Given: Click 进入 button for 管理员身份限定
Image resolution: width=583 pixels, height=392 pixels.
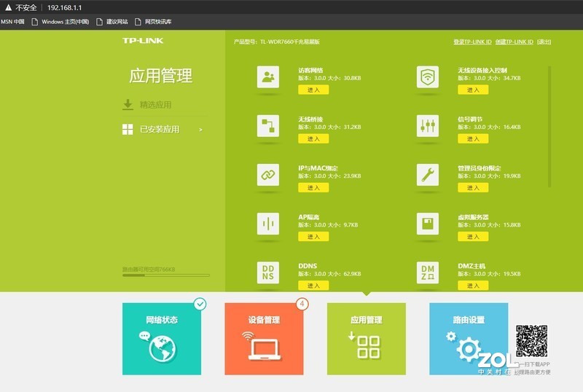Looking at the screenshot, I should point(473,188).
